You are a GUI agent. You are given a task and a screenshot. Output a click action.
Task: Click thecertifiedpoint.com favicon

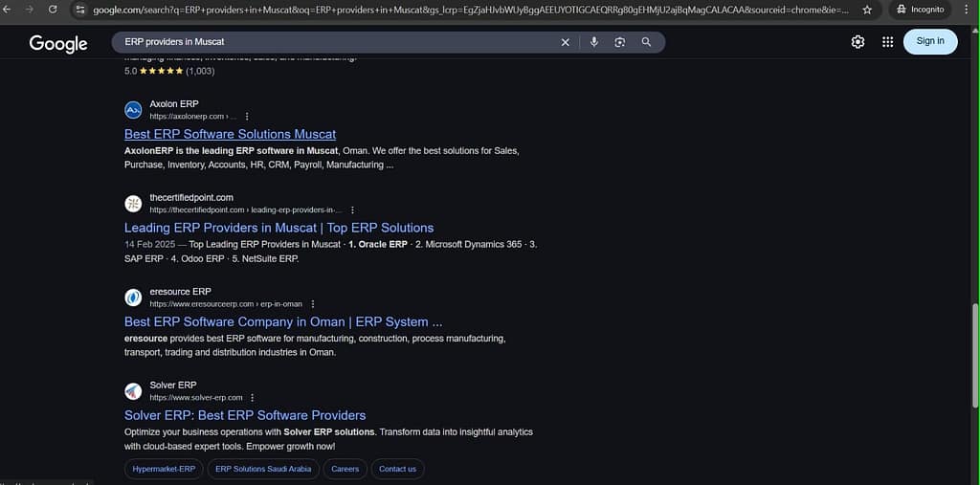coord(133,204)
